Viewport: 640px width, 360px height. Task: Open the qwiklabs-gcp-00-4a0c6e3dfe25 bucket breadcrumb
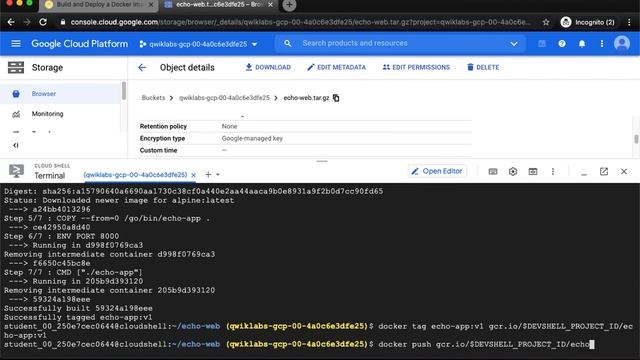(x=224, y=98)
